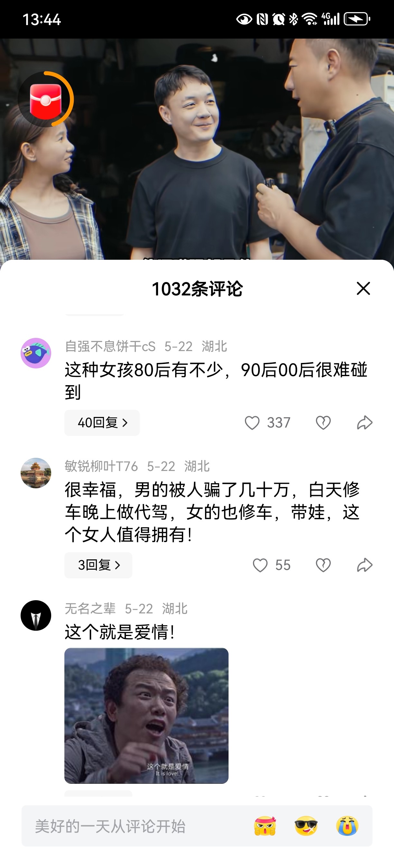This screenshot has width=394, height=868.
Task: Open the fish avatar profile
Action: (x=36, y=353)
